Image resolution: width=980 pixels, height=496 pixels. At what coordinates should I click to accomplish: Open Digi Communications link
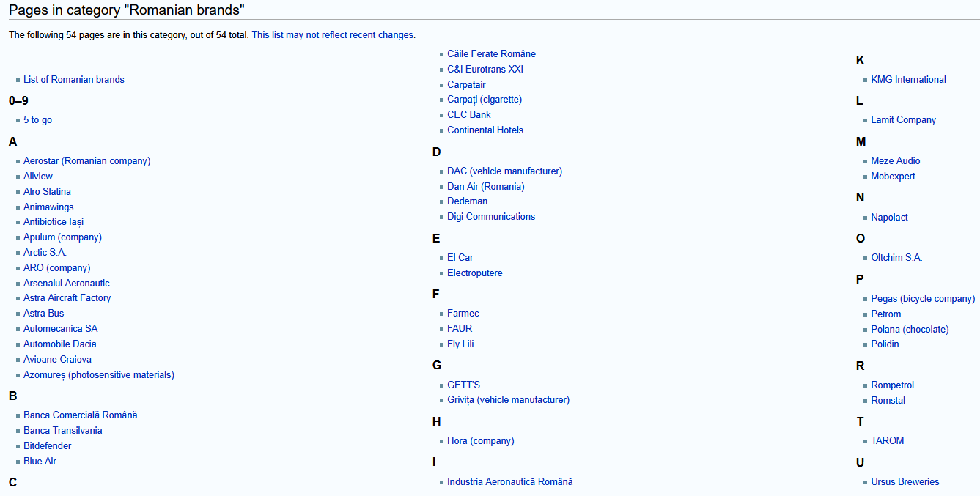491,216
